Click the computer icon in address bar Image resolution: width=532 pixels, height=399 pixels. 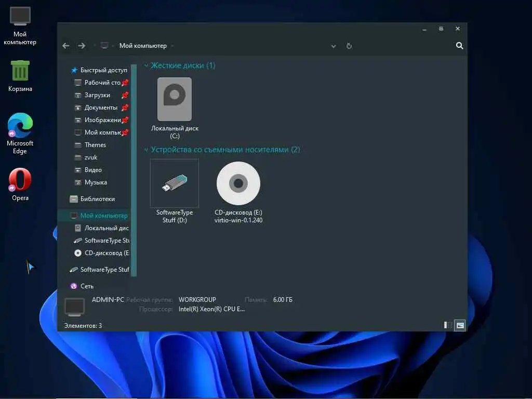pos(104,46)
